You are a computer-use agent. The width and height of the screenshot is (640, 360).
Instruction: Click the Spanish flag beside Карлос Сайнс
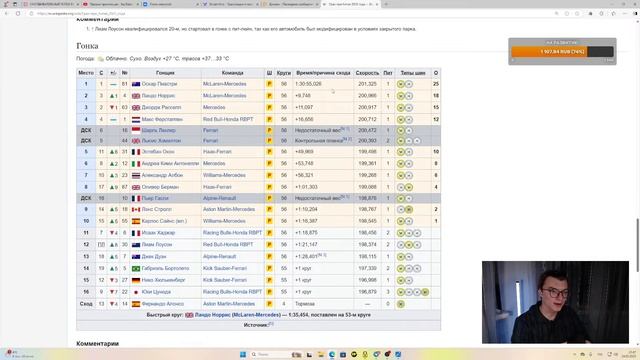[136, 221]
